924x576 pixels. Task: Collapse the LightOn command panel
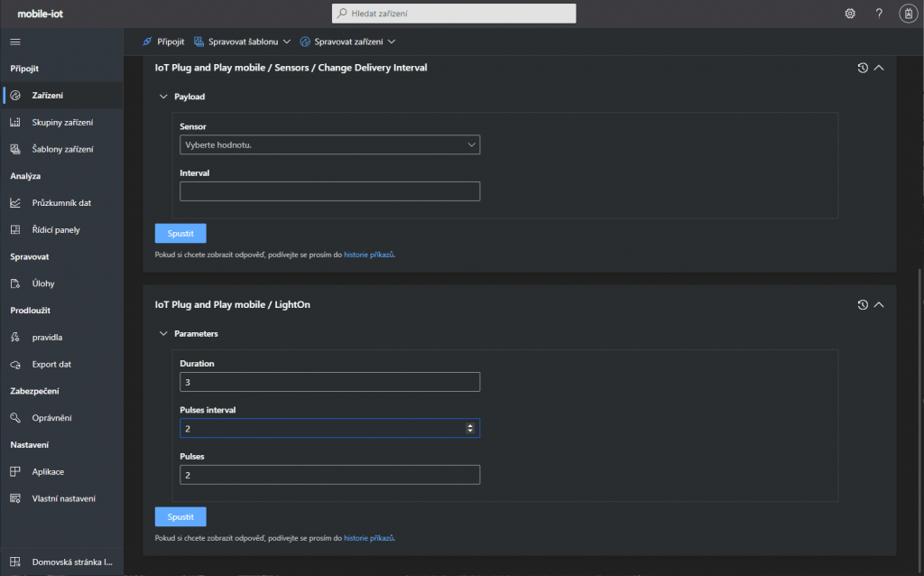coord(880,305)
